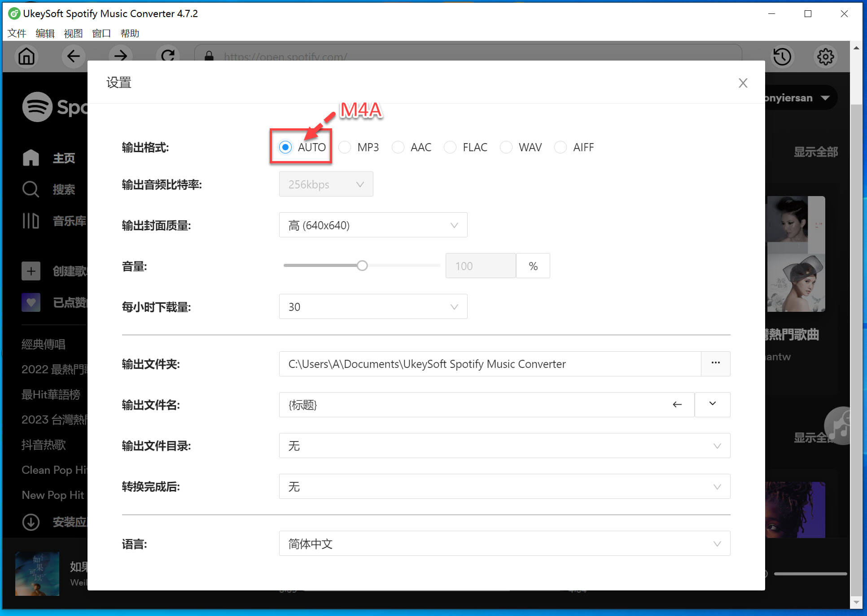The height and width of the screenshot is (616, 867).
Task: Open the Clean Pop Hits playlist
Action: pyautogui.click(x=54, y=470)
